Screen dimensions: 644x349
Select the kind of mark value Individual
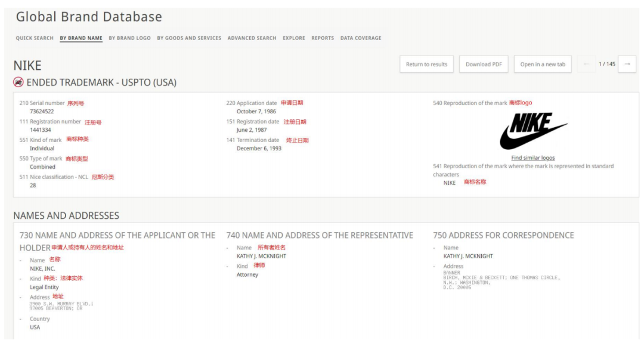[x=42, y=149]
